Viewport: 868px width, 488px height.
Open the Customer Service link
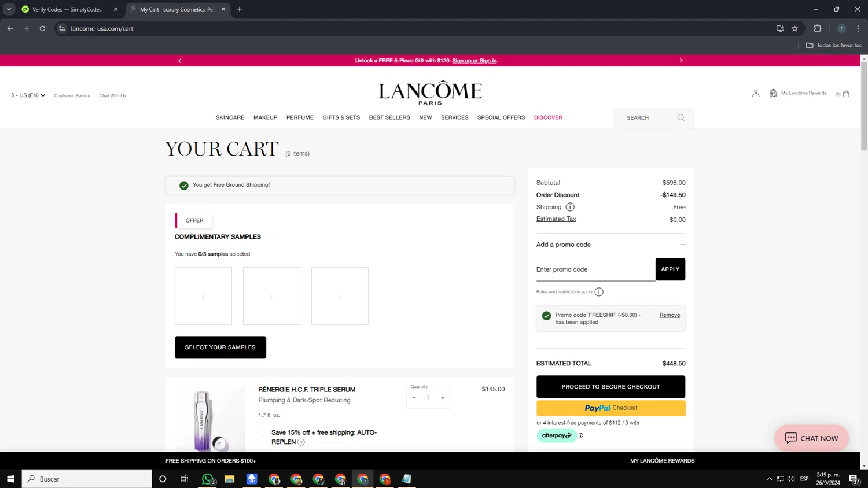tap(72, 96)
